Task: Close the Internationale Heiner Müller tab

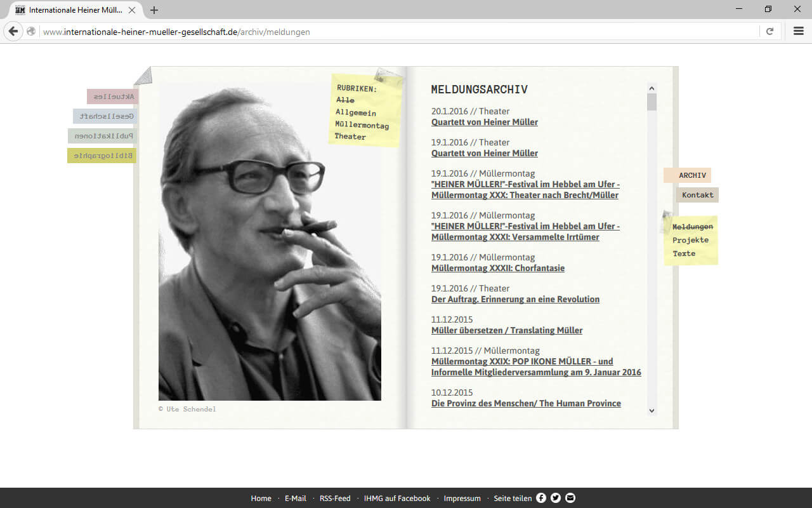Action: pyautogui.click(x=133, y=10)
